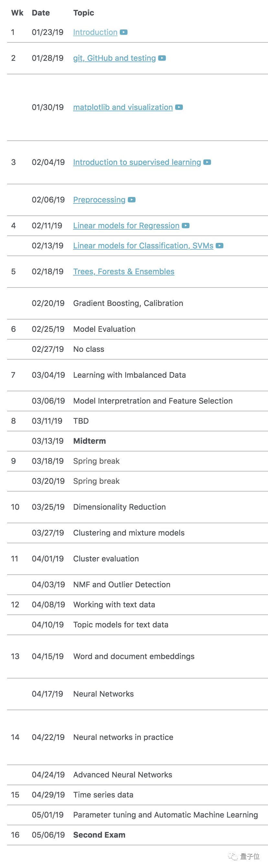The height and width of the screenshot is (868, 268).
Task: Open Introduction to supervised learning link
Action: [x=137, y=162]
